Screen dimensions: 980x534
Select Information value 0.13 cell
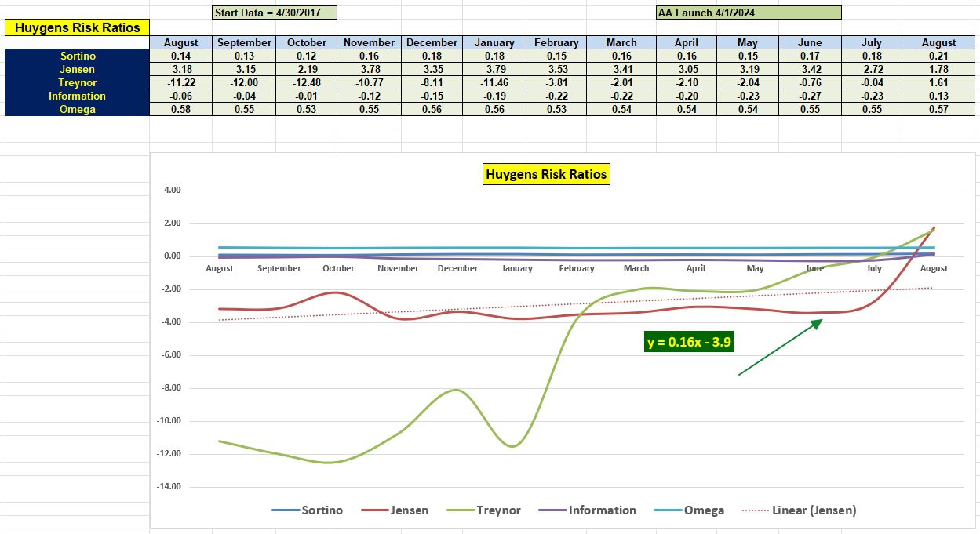click(938, 96)
